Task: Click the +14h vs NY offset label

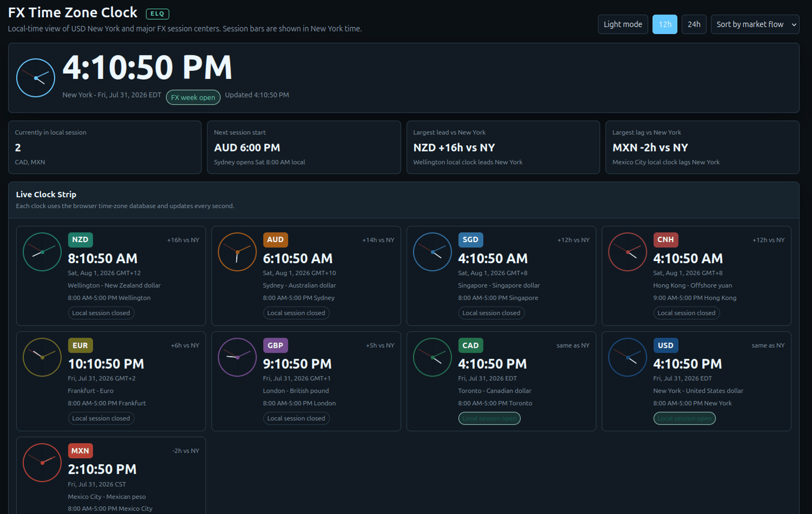Action: pos(378,240)
